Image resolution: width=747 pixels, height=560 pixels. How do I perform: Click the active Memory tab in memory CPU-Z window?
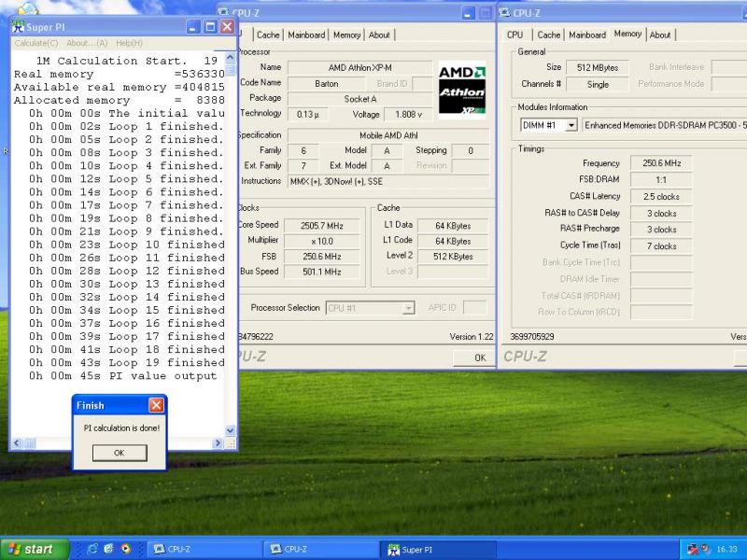627,34
